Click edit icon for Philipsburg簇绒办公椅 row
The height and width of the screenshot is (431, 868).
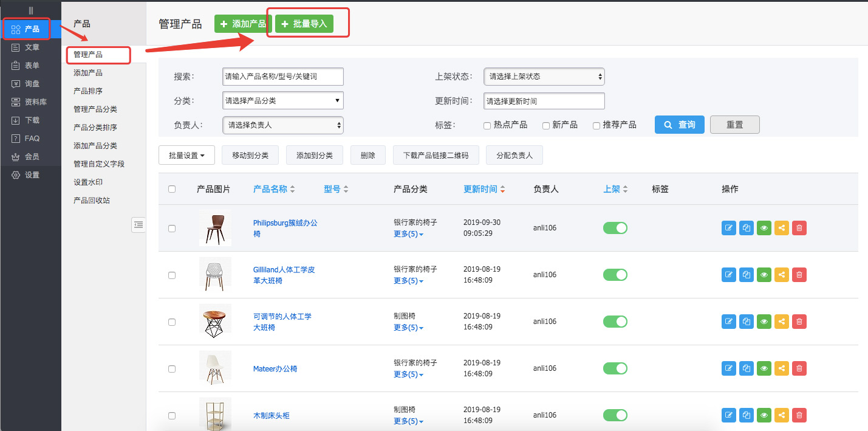click(x=728, y=228)
